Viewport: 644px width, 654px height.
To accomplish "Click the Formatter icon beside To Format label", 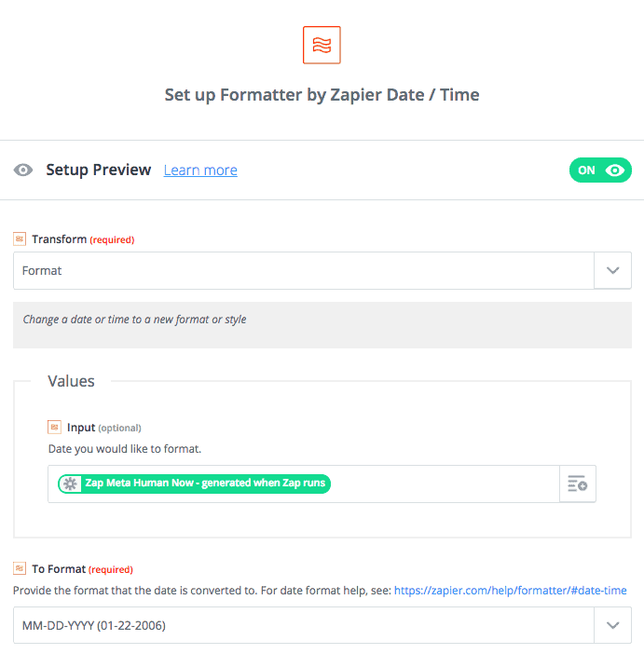I will click(x=20, y=569).
